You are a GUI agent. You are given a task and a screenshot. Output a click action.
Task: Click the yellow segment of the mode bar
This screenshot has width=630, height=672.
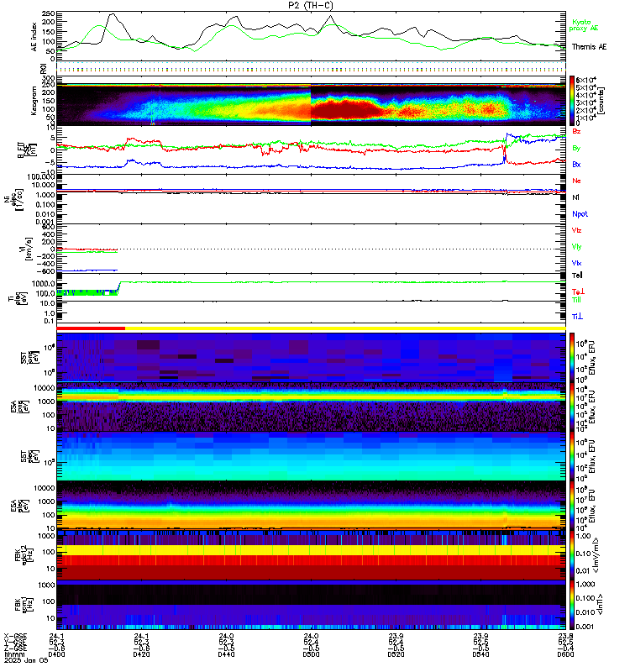(x=345, y=328)
